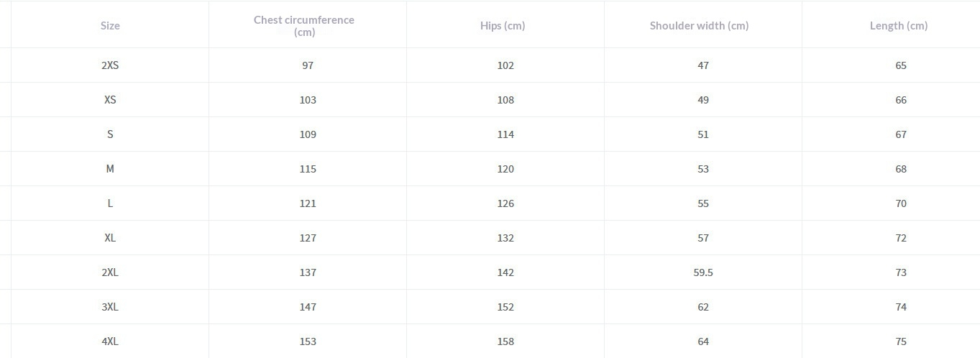Select the XS size row label

(x=110, y=100)
